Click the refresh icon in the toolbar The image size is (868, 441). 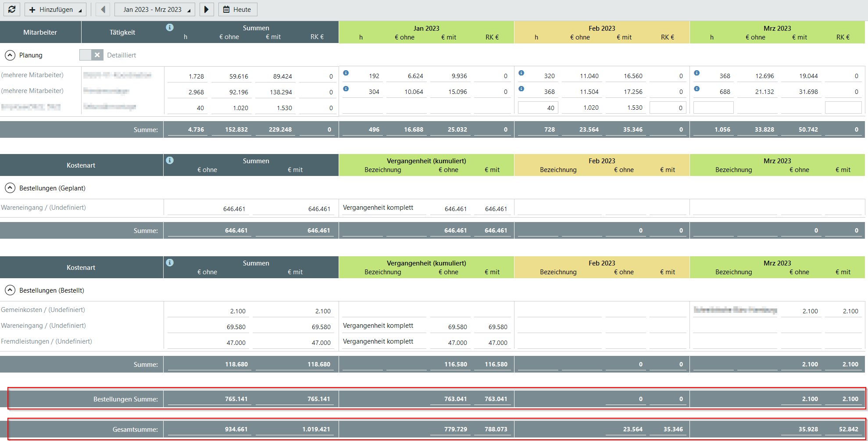(x=12, y=9)
